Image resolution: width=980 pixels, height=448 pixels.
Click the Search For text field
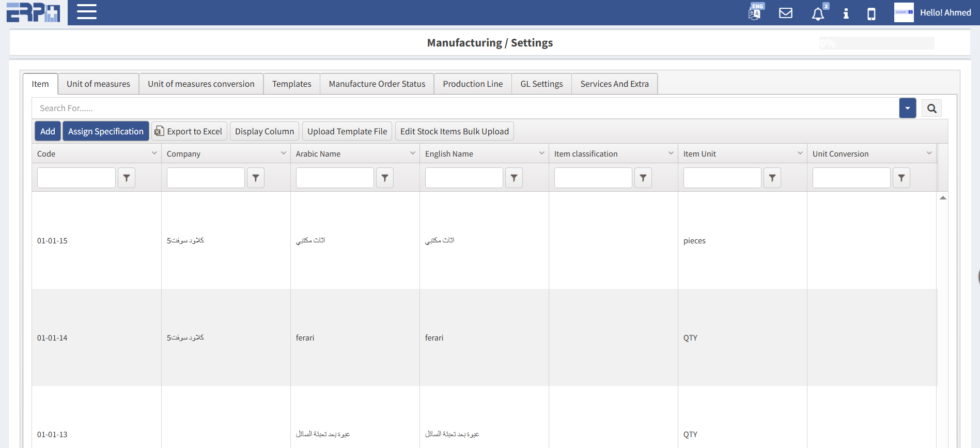[x=465, y=109]
